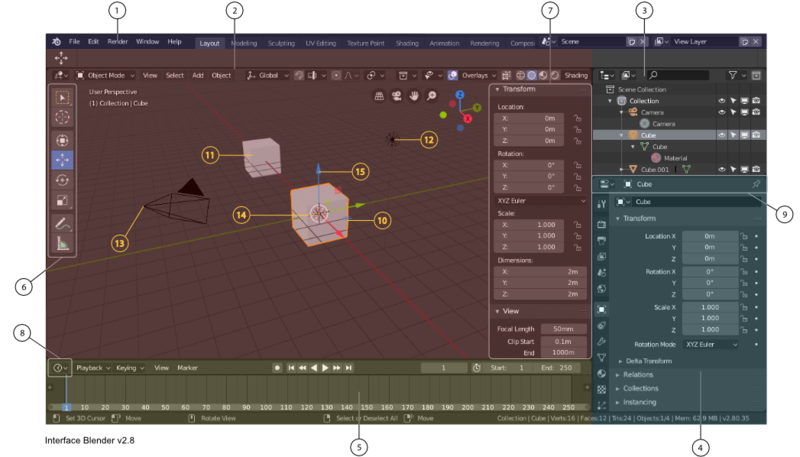Open the World properties tab icon
This screenshot has width=800, height=457.
(602, 289)
